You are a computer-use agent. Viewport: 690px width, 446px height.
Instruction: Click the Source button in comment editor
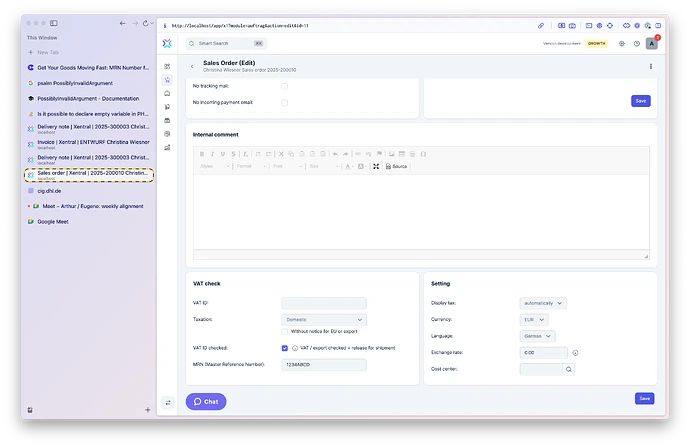[x=396, y=166]
